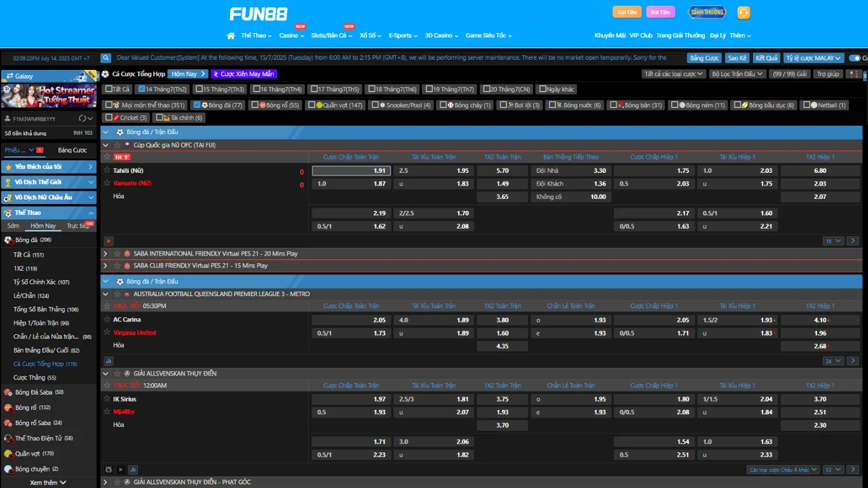Star the GIẢI ALLSVENSKAN THỤY ĐIỂN league

(x=117, y=374)
